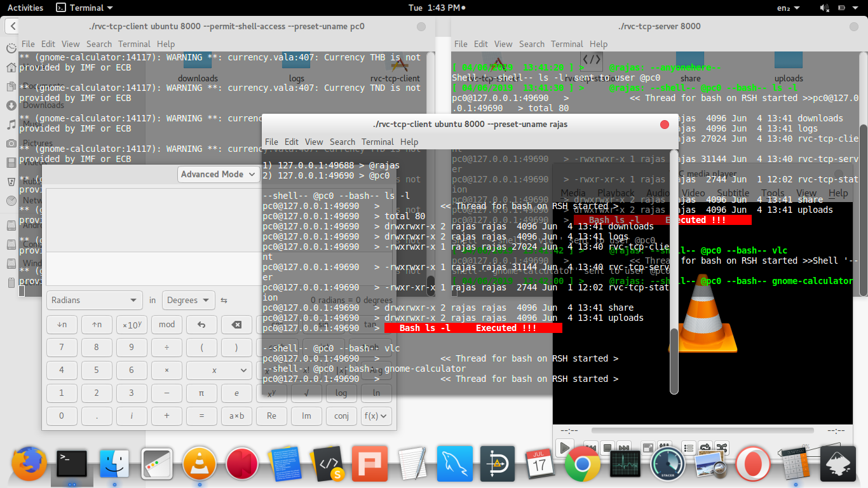Open VLC media player dock icon
The width and height of the screenshot is (868, 488).
(x=200, y=463)
